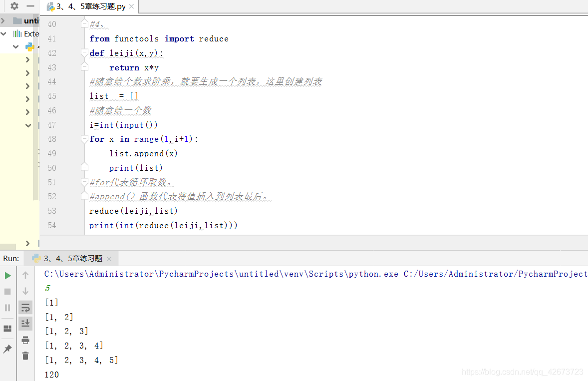Select the layout options icon in Run panel
The width and height of the screenshot is (588, 381).
tap(7, 327)
